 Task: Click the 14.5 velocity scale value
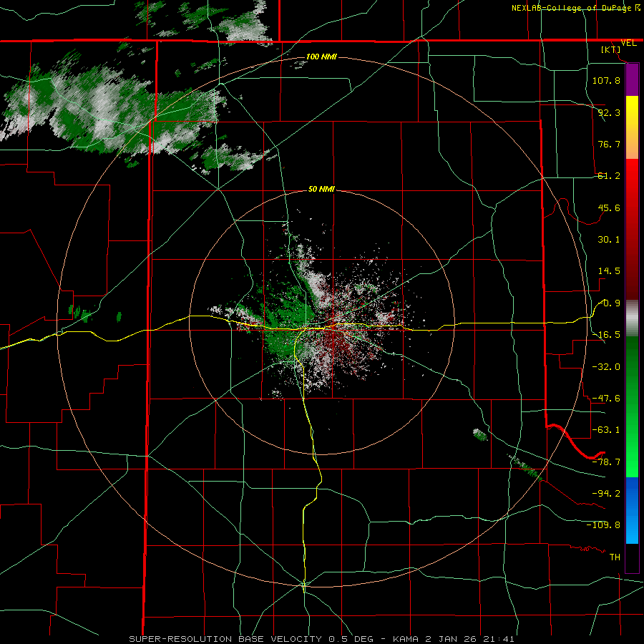tap(609, 271)
